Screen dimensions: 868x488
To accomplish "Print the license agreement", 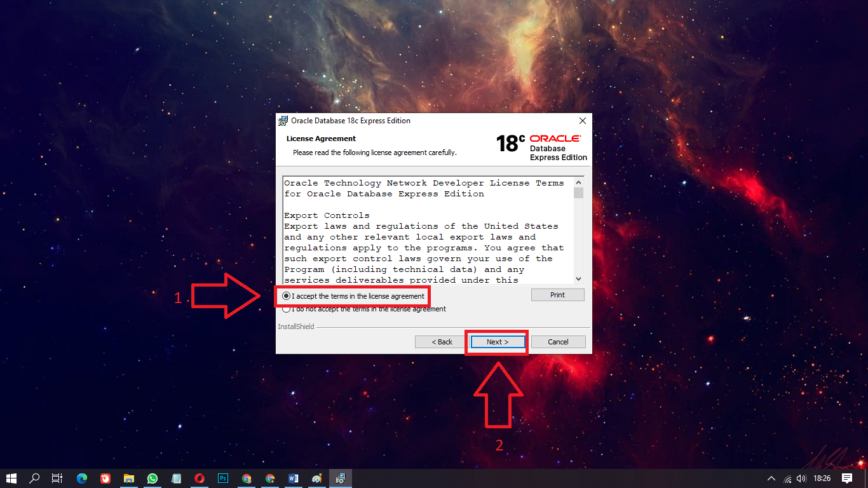I will [558, 295].
